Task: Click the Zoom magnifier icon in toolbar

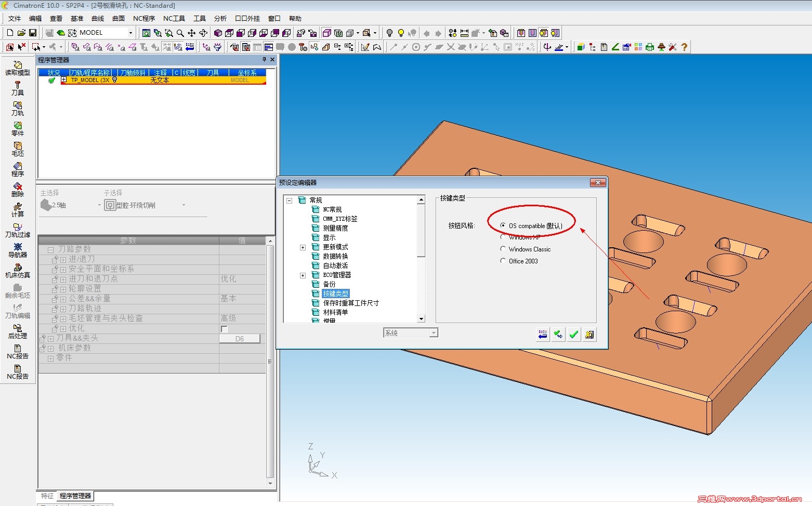Action: tap(180, 33)
